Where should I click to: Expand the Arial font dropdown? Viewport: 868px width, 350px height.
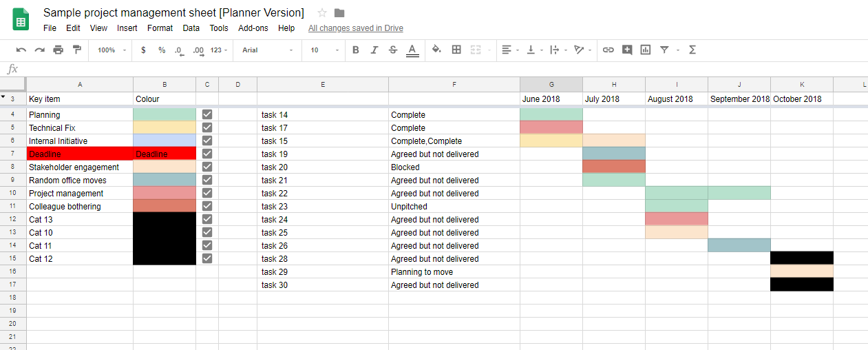click(x=268, y=50)
